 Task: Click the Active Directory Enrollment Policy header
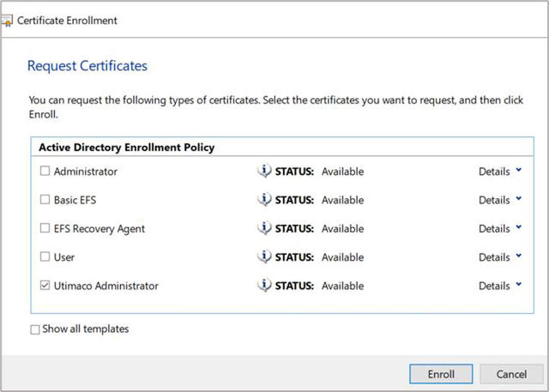tap(127, 148)
